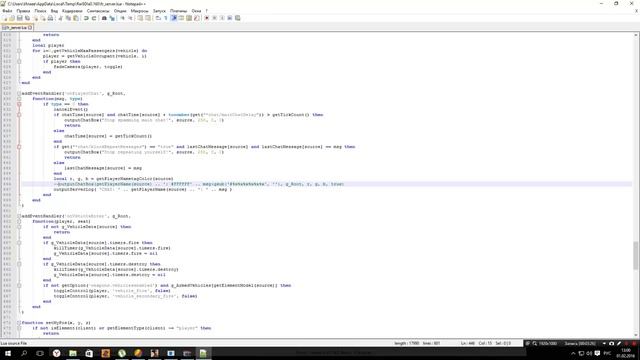
Task: Click the 'length : 17980' status bar field
Action: 406,343
